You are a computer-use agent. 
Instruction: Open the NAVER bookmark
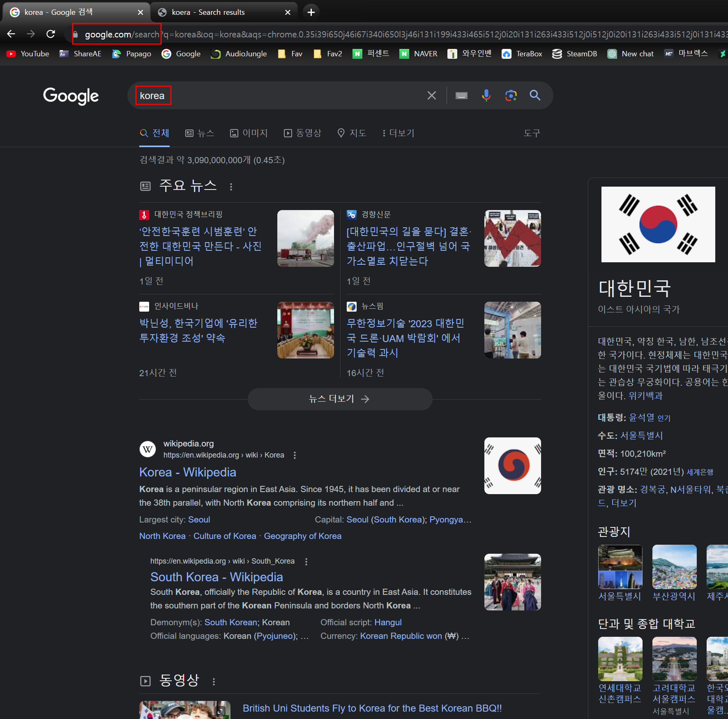point(418,54)
